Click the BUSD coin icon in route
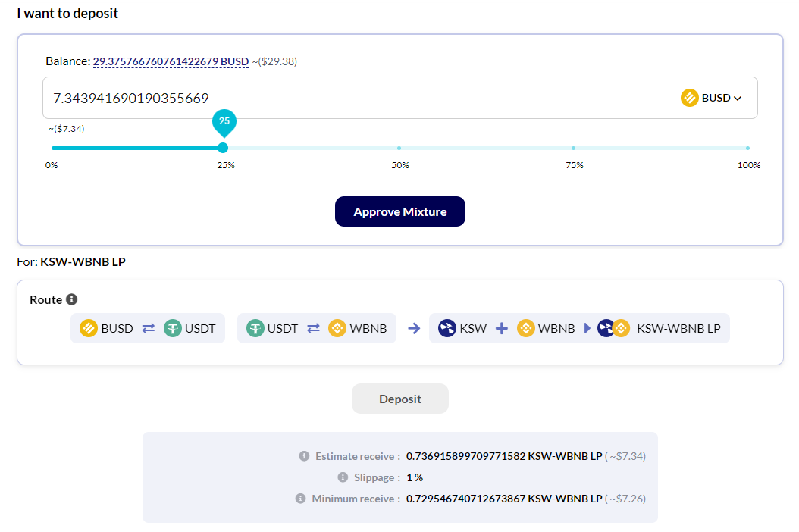Image resolution: width=799 pixels, height=532 pixels. tap(89, 328)
